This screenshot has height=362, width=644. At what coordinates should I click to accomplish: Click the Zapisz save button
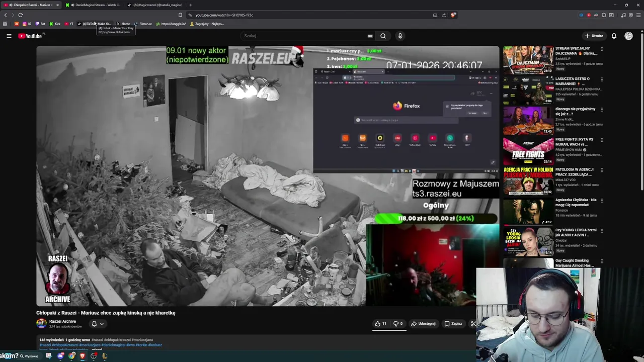pos(453,324)
